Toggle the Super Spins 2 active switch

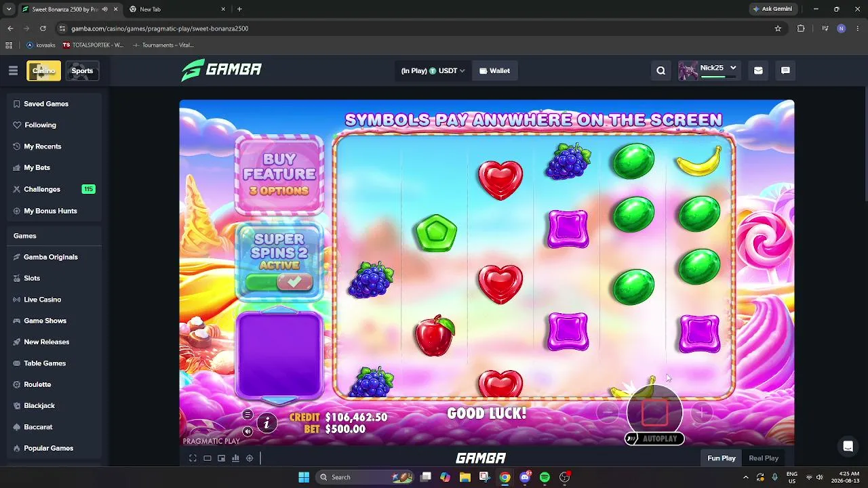point(279,282)
